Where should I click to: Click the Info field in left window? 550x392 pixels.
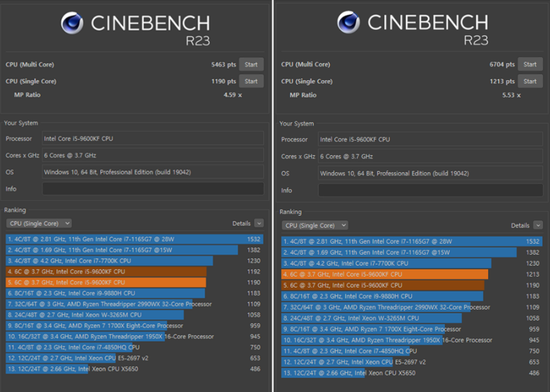click(153, 189)
